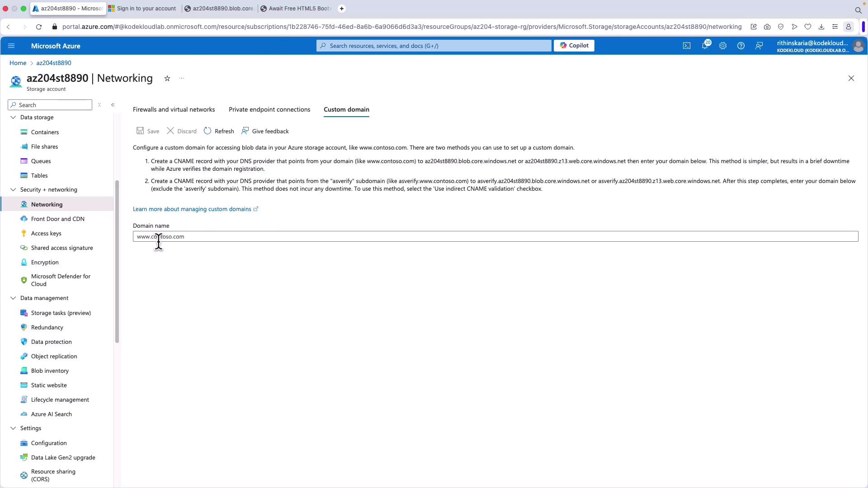Favorite this page with the star icon
Screen dimensions: 868x488
pyautogui.click(x=167, y=79)
